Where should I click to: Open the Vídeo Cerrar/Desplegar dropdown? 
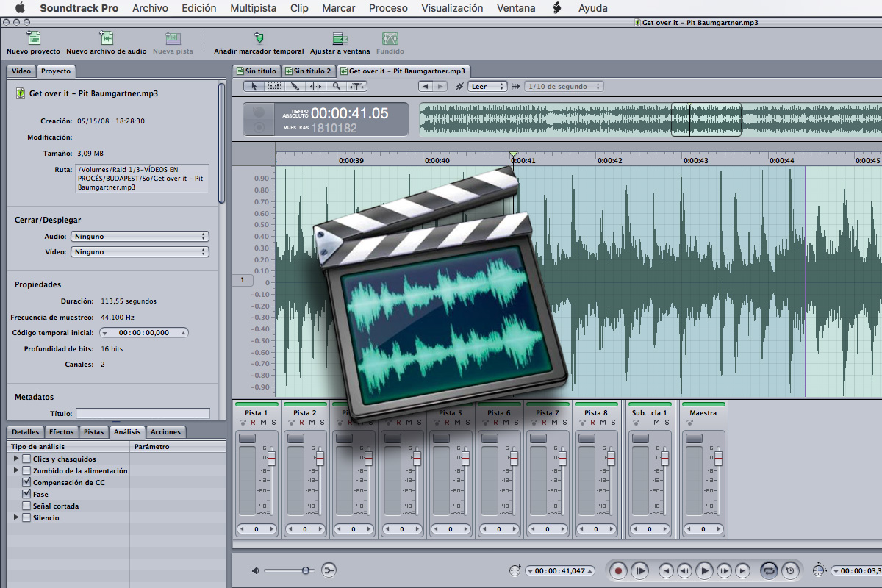tap(140, 252)
